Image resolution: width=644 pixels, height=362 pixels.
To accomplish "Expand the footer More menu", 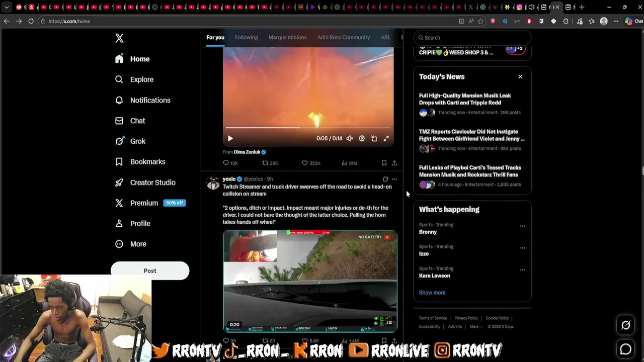I will 476,327.
